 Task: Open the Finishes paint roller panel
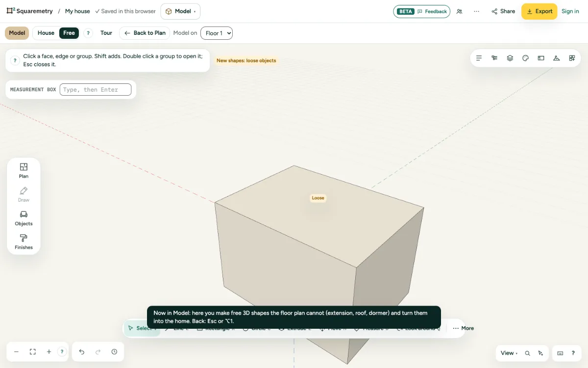pos(24,242)
